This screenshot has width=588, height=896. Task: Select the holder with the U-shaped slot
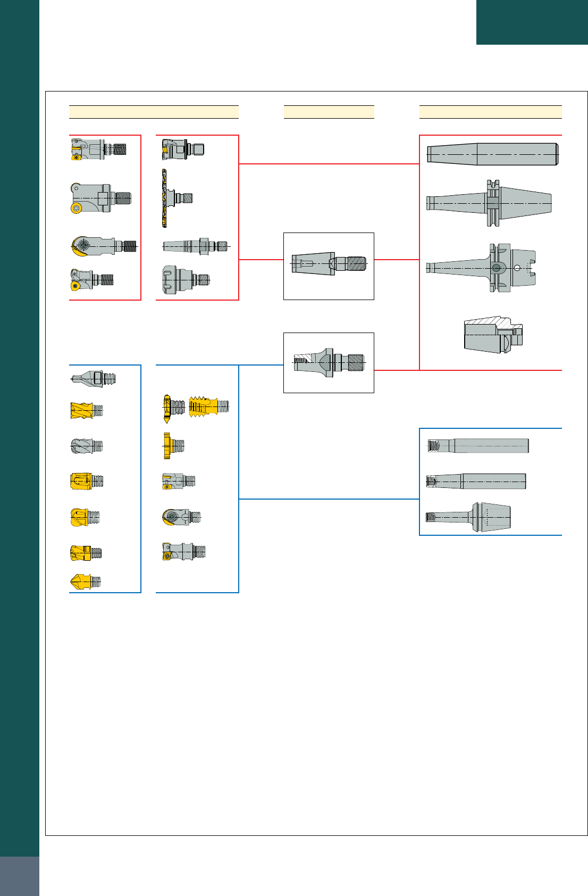(186, 279)
